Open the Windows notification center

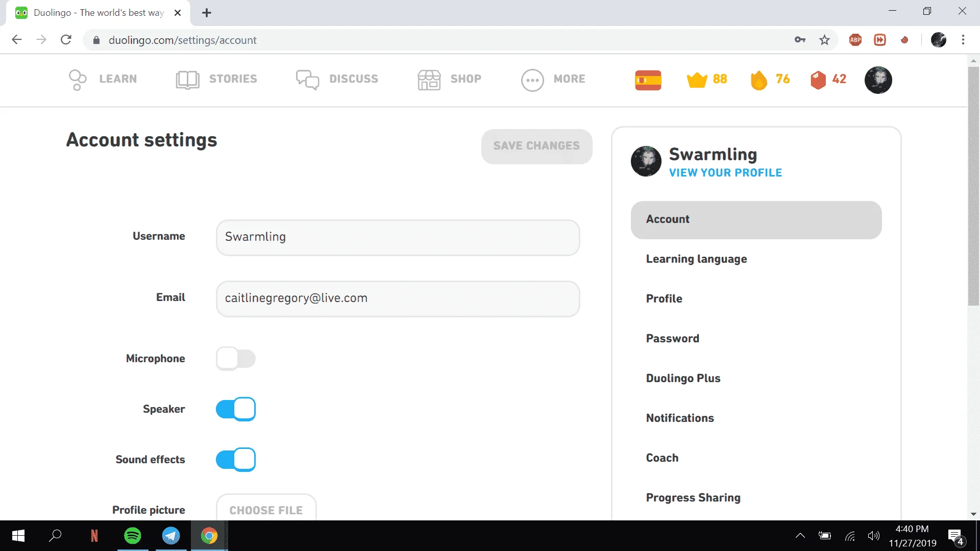click(955, 536)
